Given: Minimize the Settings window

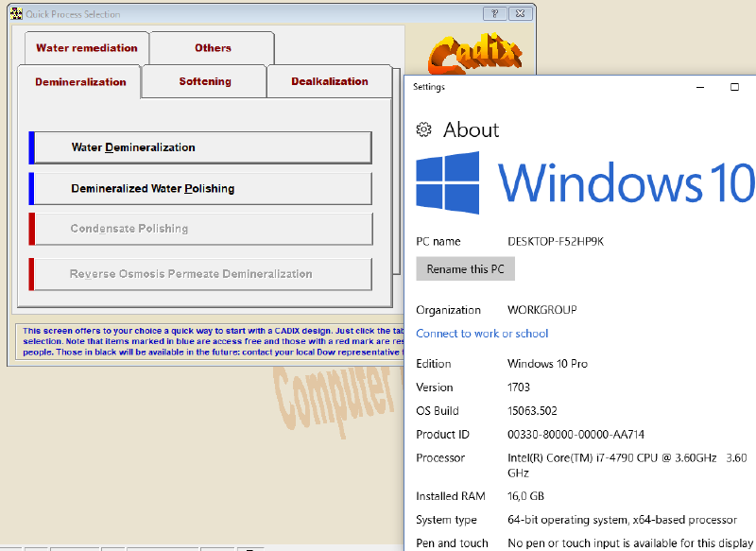Looking at the screenshot, I should (x=700, y=87).
